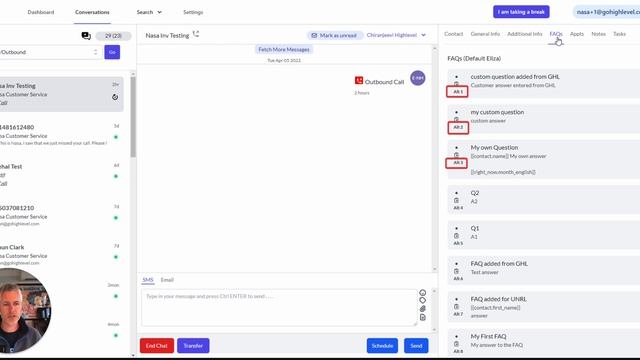
Task: Click the conversation list scrollbar
Action: (x=133, y=117)
